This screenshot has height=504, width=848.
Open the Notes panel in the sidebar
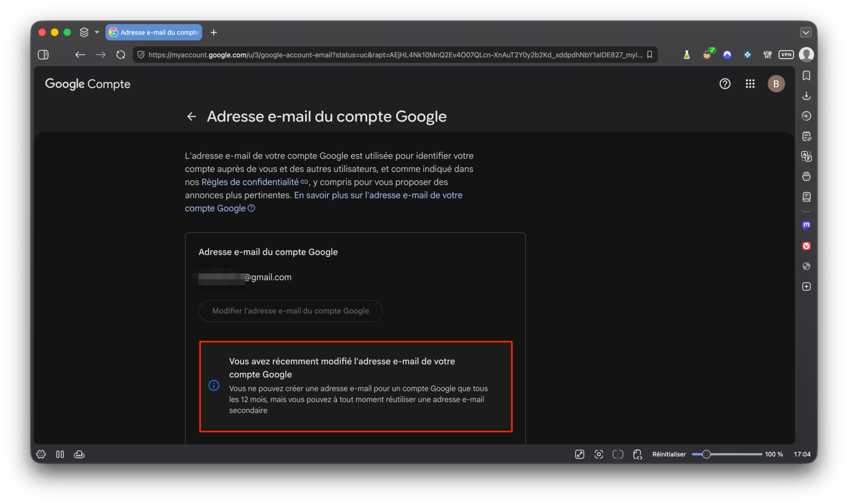pyautogui.click(x=806, y=136)
